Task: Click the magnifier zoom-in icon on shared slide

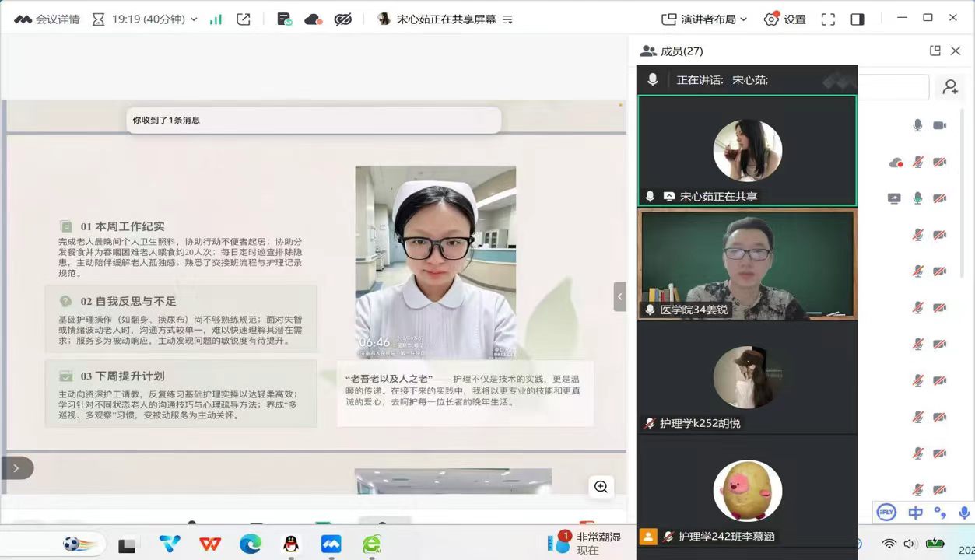Action: pos(601,487)
